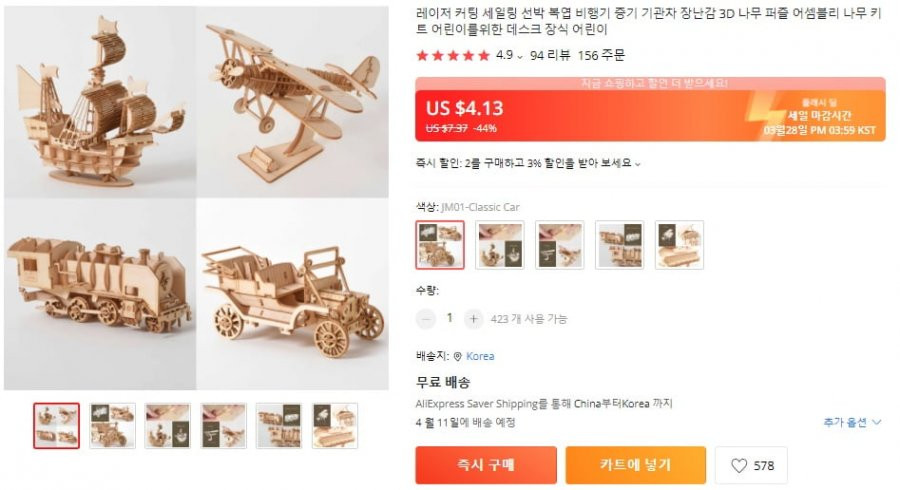Viewport: 900px width, 490px height.
Task: Click the five-star rating icons
Action: pyautogui.click(x=453, y=56)
